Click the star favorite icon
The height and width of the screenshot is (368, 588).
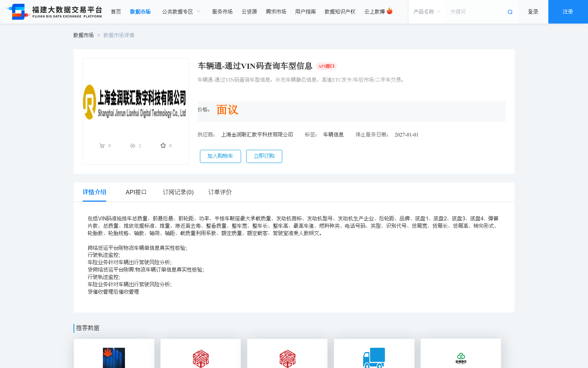coord(163,145)
